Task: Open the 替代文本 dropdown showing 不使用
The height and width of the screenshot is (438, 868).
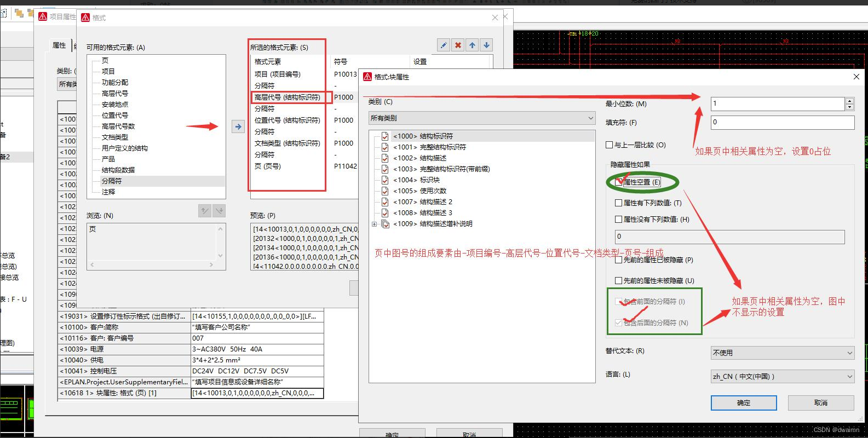Action: pyautogui.click(x=783, y=353)
